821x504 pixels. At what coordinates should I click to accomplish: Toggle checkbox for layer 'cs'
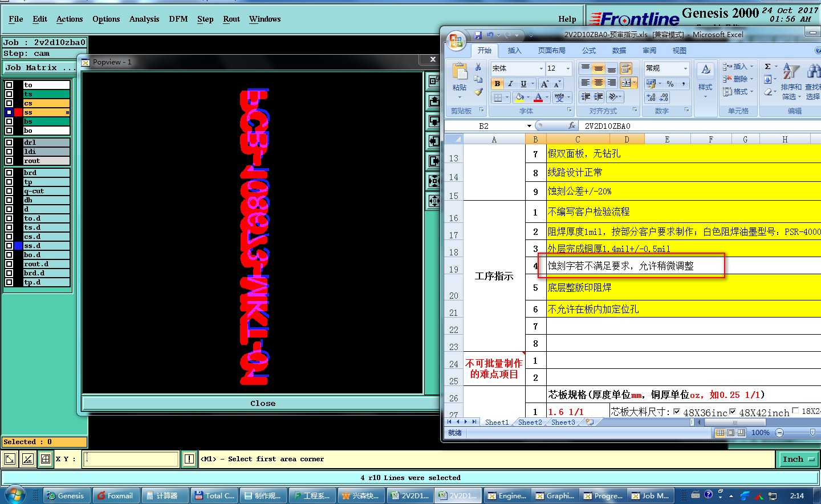click(9, 103)
